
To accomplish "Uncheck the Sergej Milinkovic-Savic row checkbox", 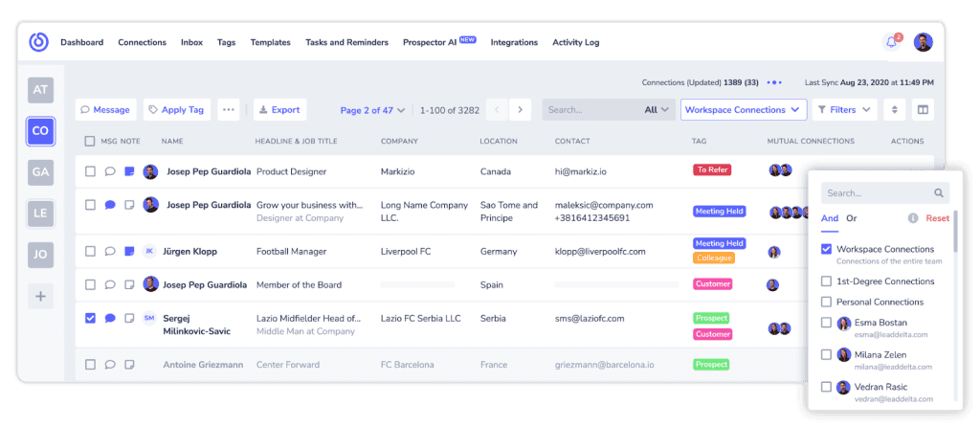I will [x=90, y=318].
